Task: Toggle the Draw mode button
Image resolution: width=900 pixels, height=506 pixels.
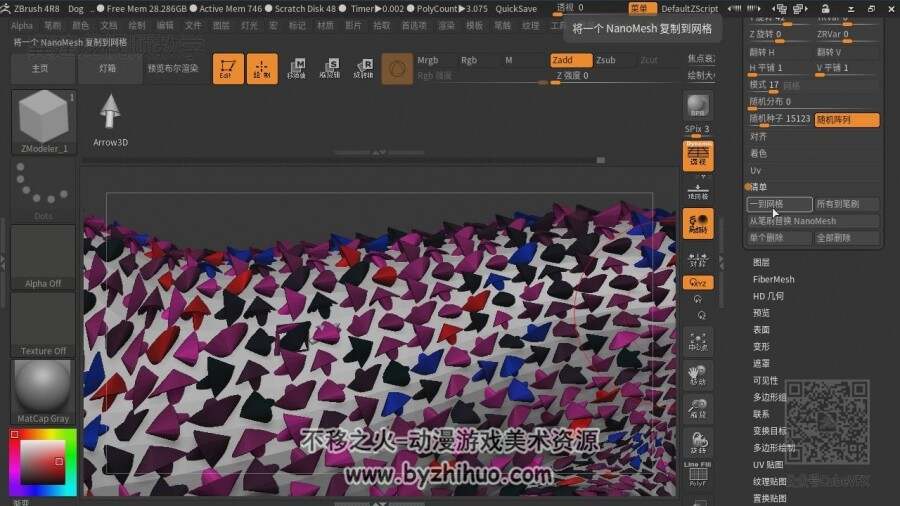Action: [x=262, y=69]
